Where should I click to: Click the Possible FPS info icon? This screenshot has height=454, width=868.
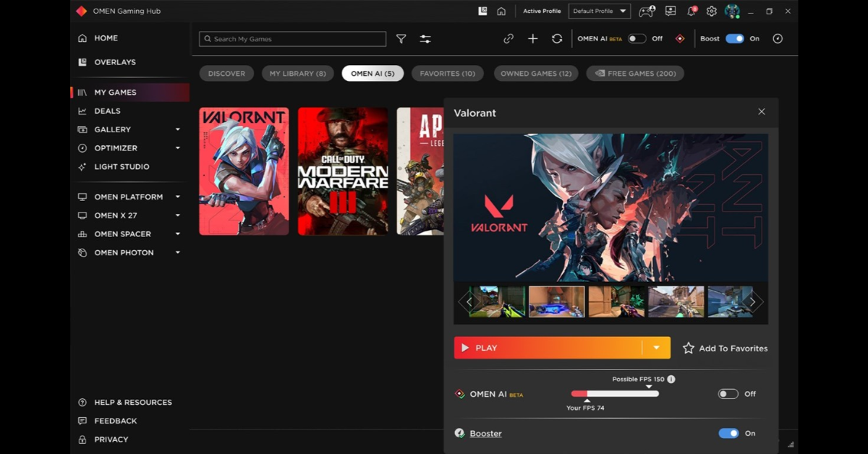click(671, 380)
